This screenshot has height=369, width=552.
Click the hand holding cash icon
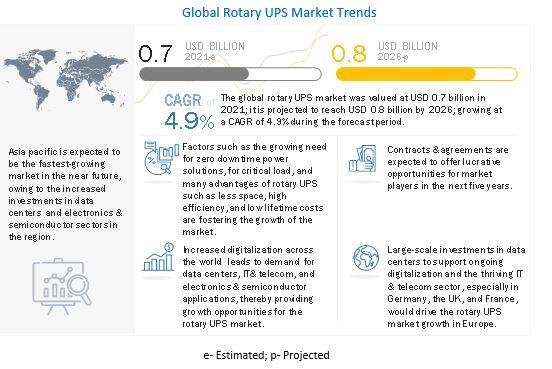[363, 159]
